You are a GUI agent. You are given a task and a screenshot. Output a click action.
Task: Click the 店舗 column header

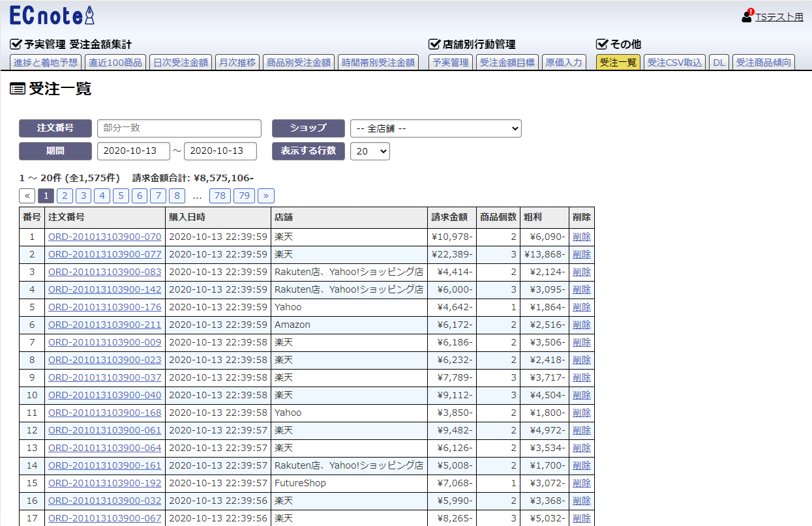[x=350, y=218]
